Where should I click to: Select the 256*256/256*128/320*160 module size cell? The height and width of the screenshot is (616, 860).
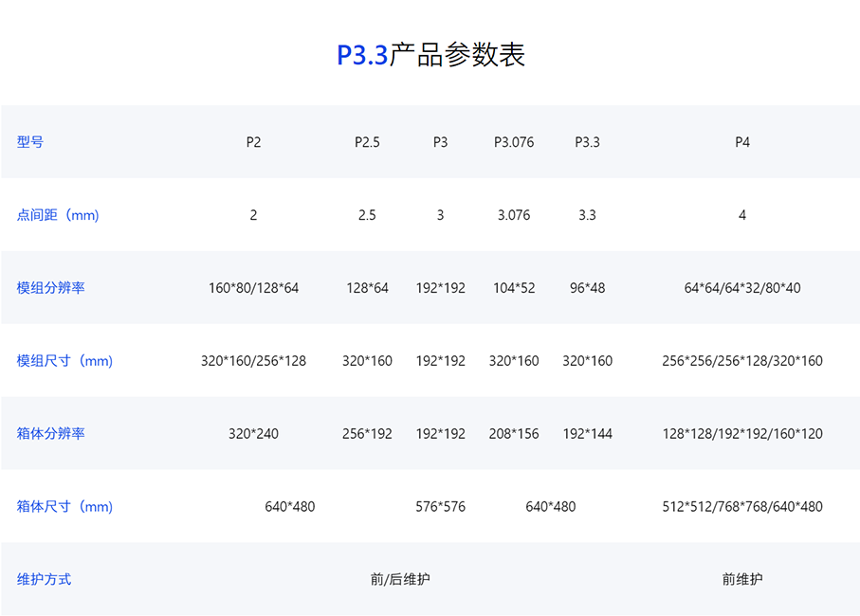[x=742, y=361]
